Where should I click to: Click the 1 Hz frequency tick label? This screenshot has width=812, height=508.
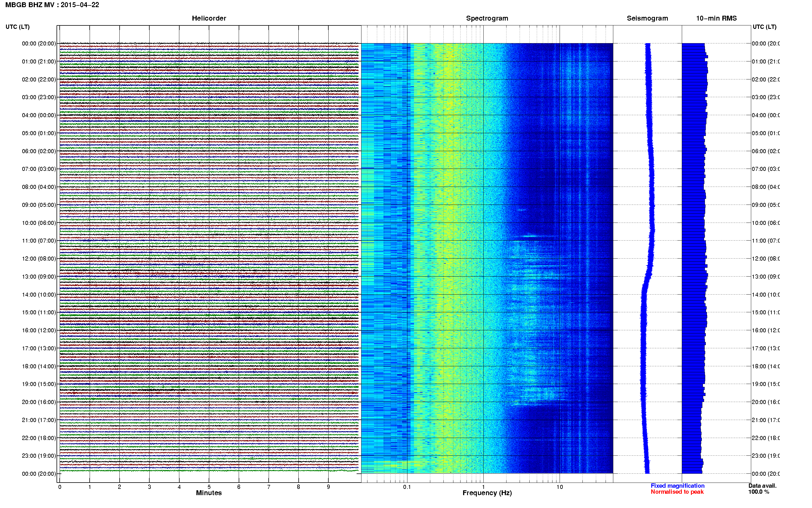[x=483, y=487]
